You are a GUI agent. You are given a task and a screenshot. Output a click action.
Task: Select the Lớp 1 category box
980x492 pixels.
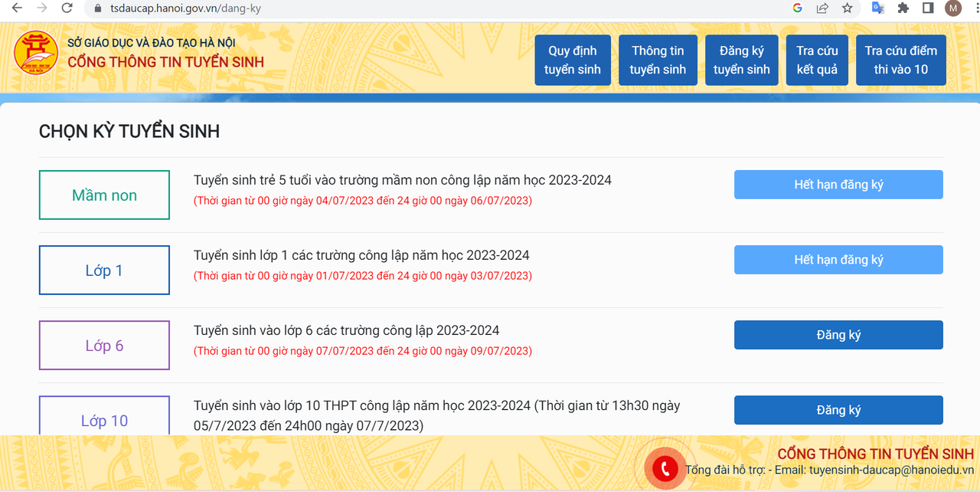tap(104, 271)
